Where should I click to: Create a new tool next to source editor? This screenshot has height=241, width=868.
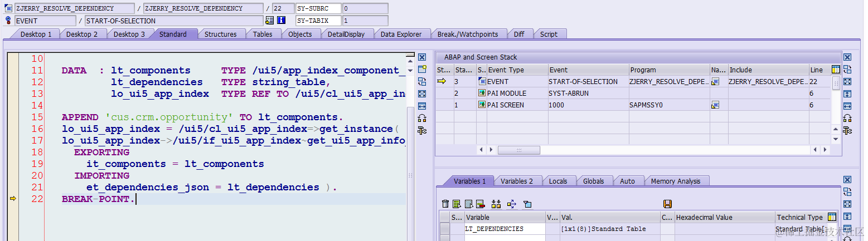[x=422, y=69]
